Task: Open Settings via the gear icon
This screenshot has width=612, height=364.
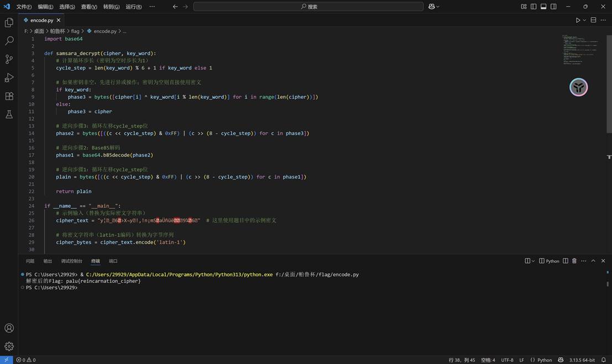Action: [x=8, y=346]
